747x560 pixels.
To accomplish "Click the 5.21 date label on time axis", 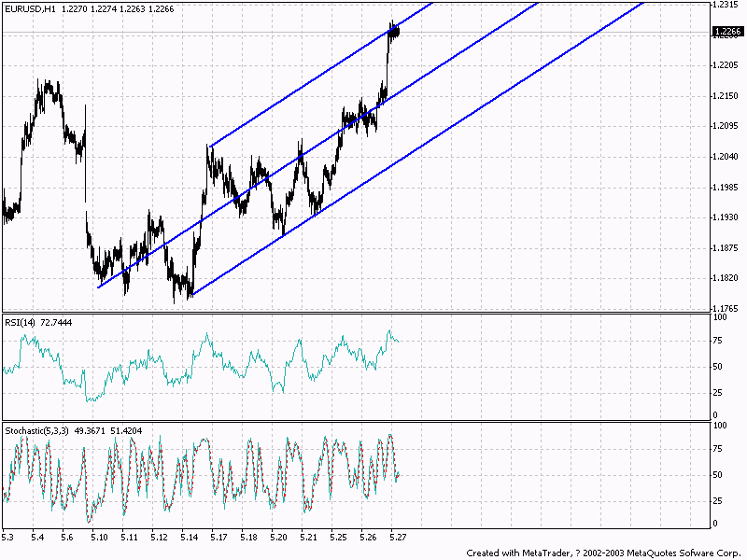I will pos(309,538).
